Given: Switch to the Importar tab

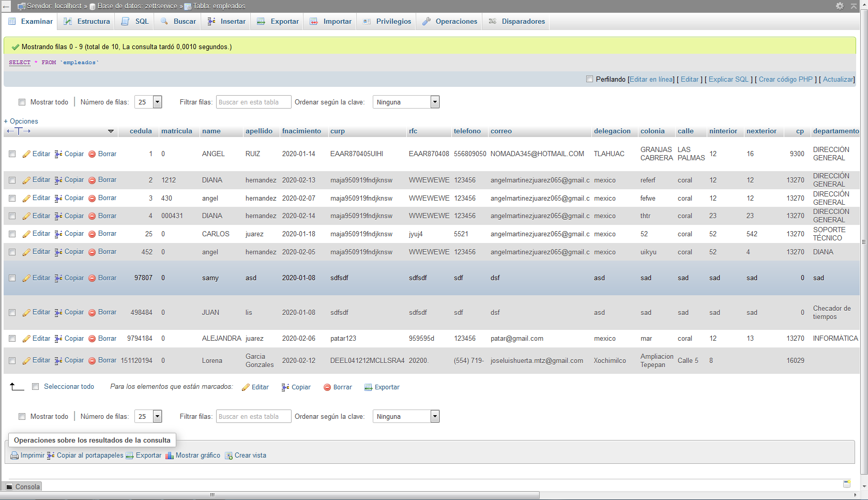Looking at the screenshot, I should [x=331, y=21].
